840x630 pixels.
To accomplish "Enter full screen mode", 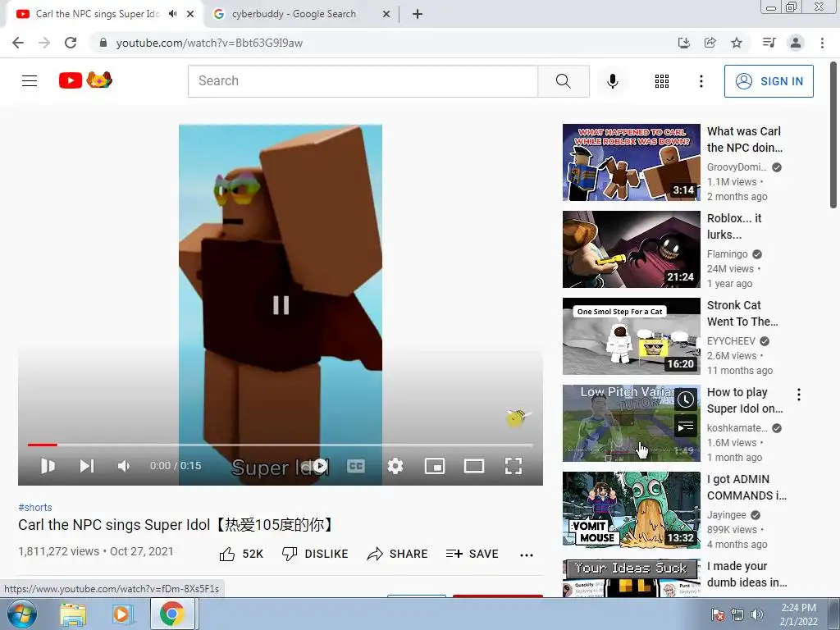I will [x=514, y=466].
